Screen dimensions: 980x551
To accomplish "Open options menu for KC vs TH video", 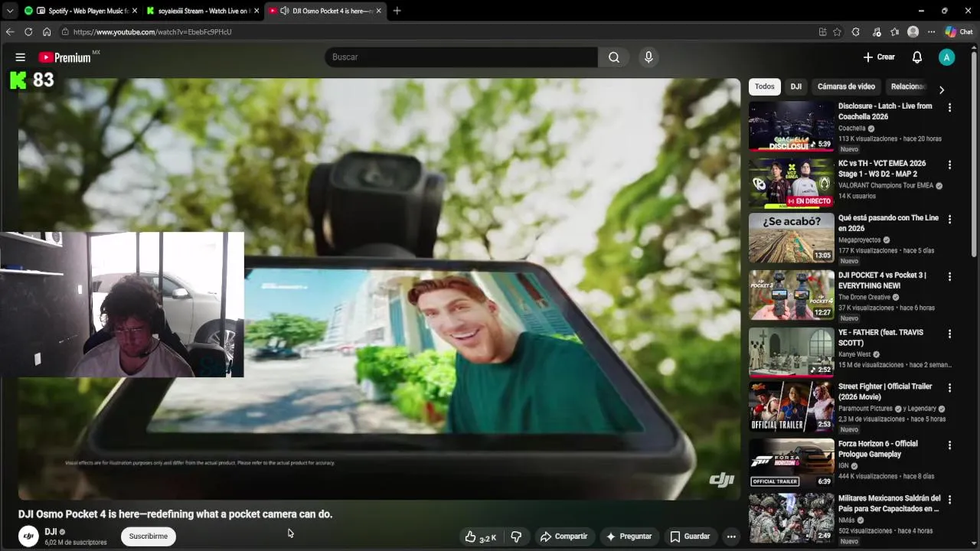I will 949,165.
